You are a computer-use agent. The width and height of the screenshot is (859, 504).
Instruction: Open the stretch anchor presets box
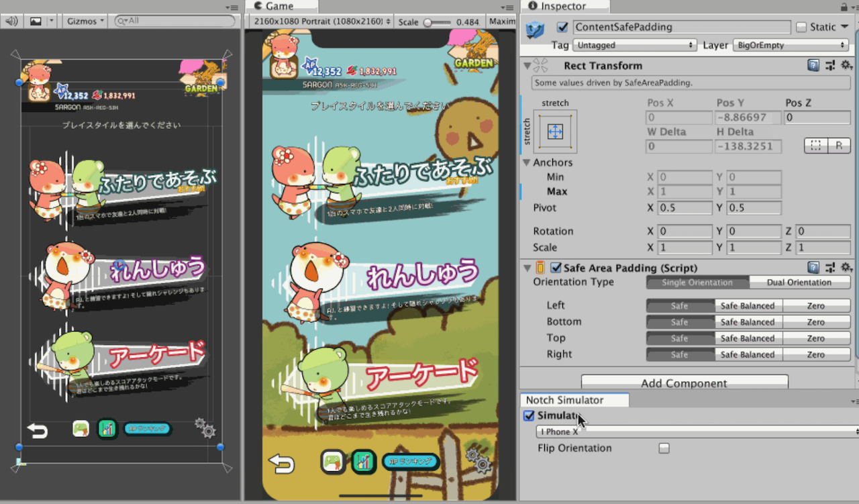[x=555, y=132]
